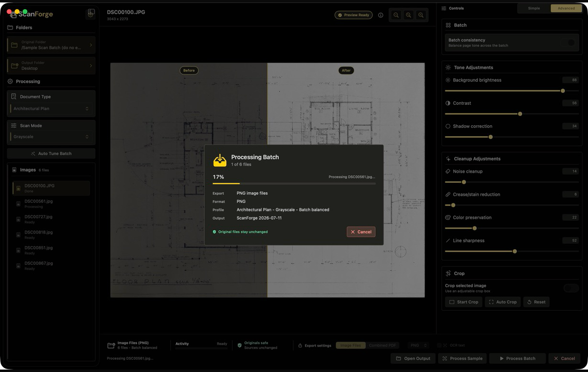Click the Background brightness value field showing 88
This screenshot has height=372, width=588.
(x=570, y=80)
